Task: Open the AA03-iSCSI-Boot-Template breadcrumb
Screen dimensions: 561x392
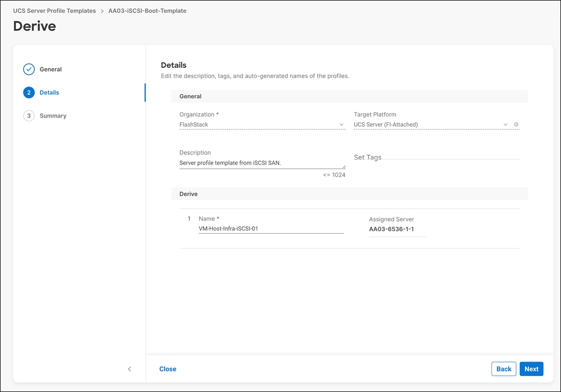Action: coord(147,10)
